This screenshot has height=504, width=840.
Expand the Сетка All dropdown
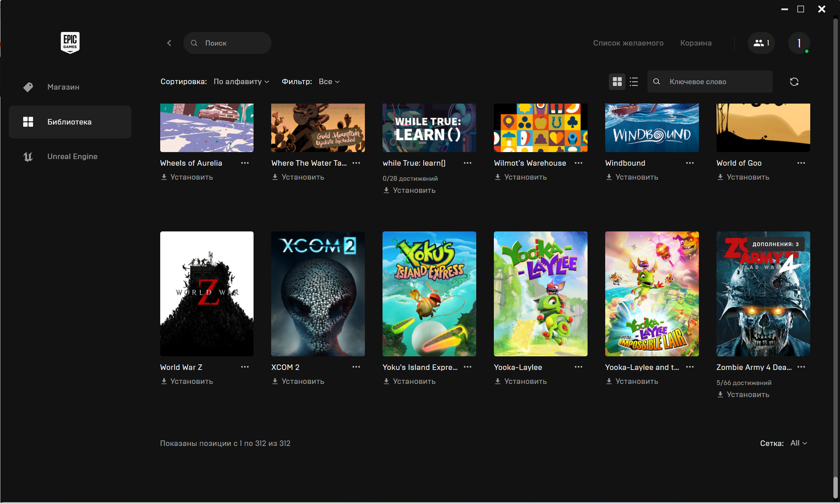798,443
